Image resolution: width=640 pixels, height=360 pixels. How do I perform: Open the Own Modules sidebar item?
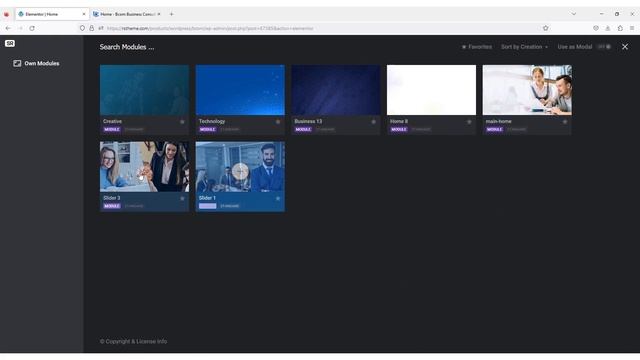[x=36, y=63]
